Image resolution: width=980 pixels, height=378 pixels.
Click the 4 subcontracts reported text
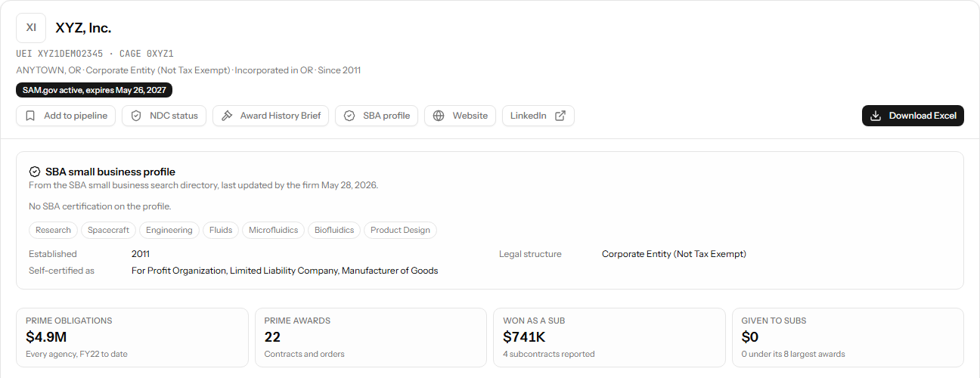tap(549, 354)
